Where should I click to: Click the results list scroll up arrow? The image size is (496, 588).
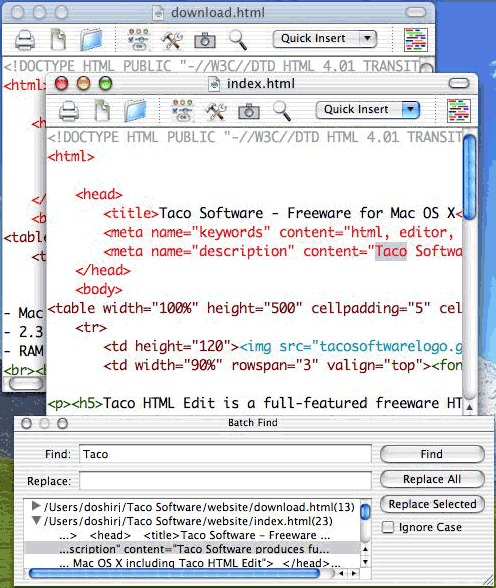(366, 549)
